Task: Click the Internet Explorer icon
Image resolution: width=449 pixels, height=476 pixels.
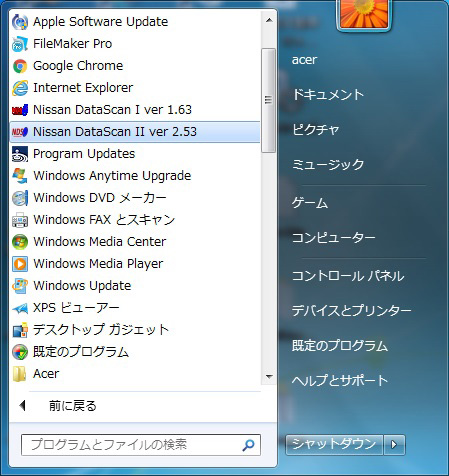Action: 20,88
